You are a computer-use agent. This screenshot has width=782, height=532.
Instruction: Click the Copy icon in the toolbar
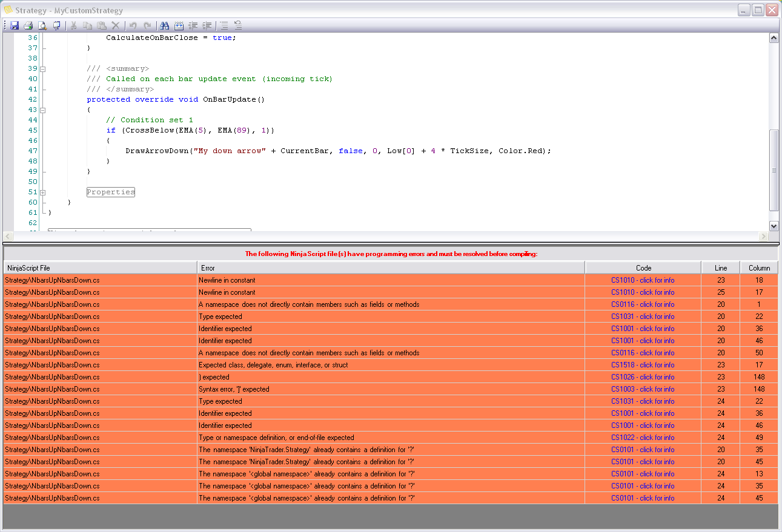click(x=87, y=25)
